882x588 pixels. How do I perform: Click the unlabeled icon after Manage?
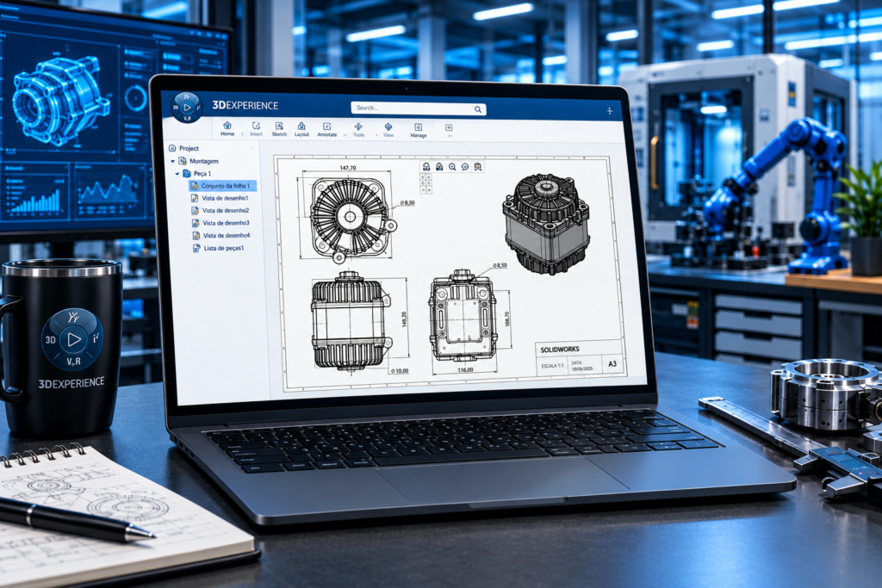(x=449, y=129)
